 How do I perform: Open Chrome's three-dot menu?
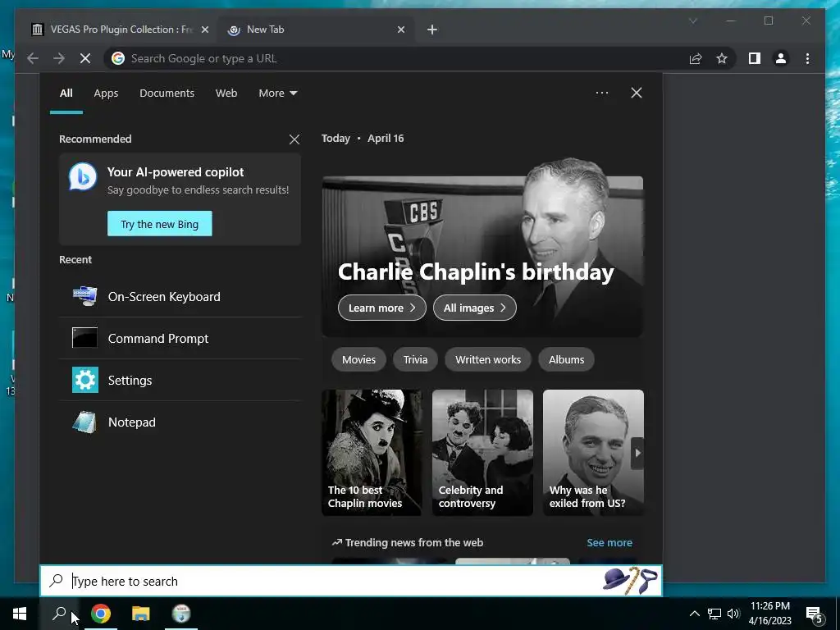coord(807,58)
